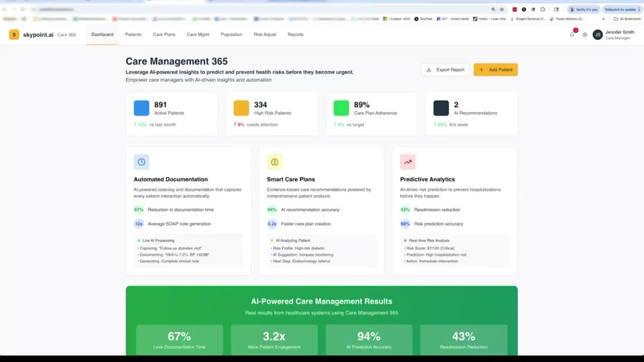The image size is (644, 362).
Task: Bookmark this page with the star icon
Action: tap(502, 10)
